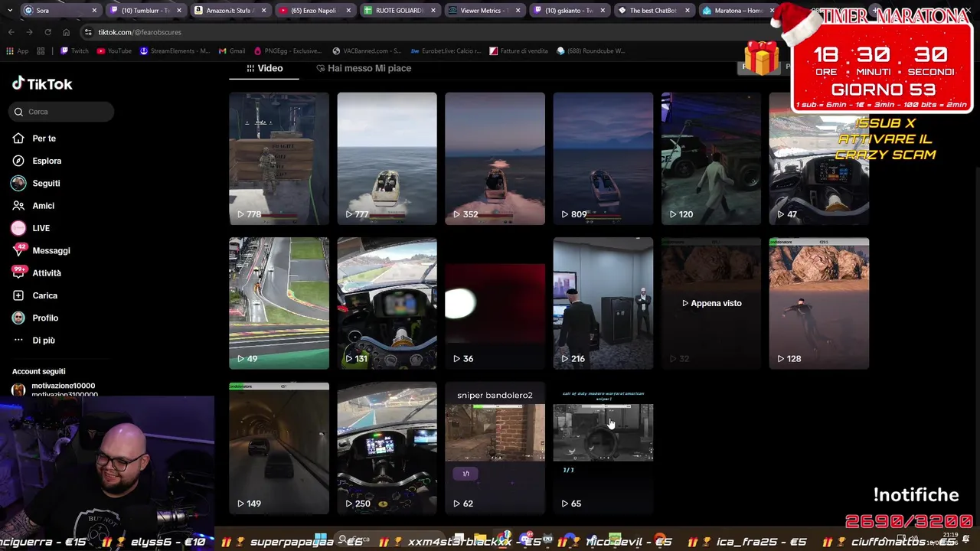Open video with 131 views
980x551 pixels.
pyautogui.click(x=387, y=303)
